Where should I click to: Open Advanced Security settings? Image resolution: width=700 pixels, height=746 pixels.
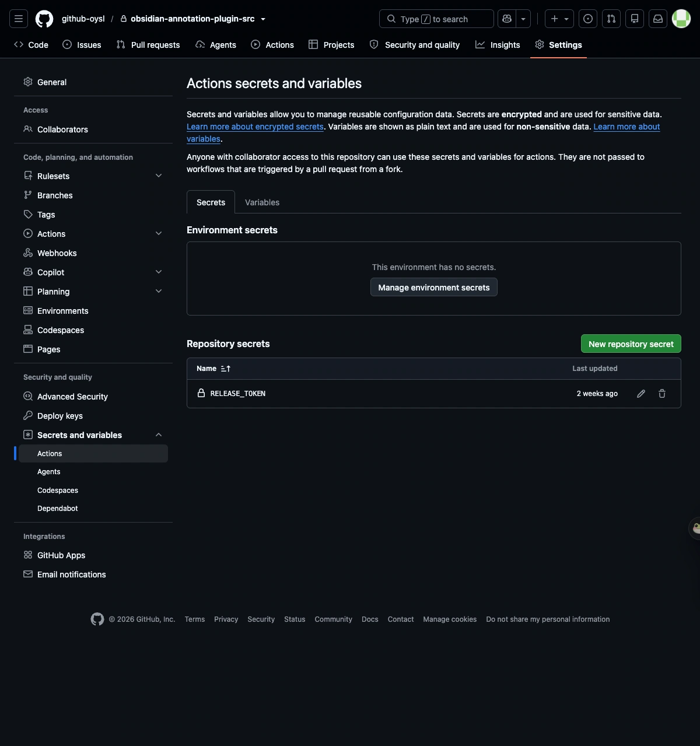click(93, 397)
